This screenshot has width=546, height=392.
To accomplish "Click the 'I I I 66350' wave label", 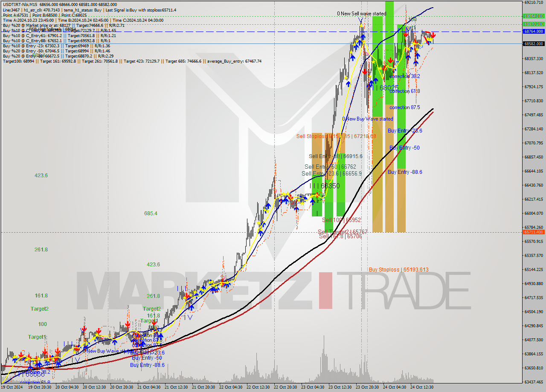I will pyautogui.click(x=325, y=186).
